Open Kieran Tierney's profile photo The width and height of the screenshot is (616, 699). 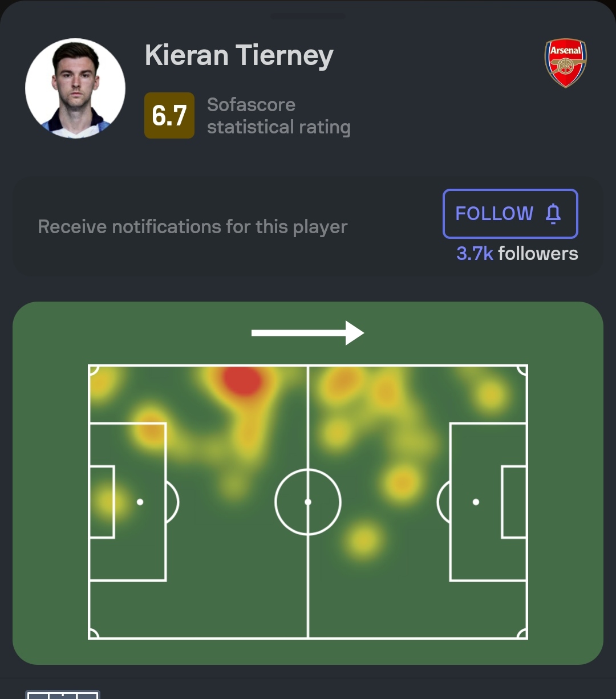tap(75, 88)
